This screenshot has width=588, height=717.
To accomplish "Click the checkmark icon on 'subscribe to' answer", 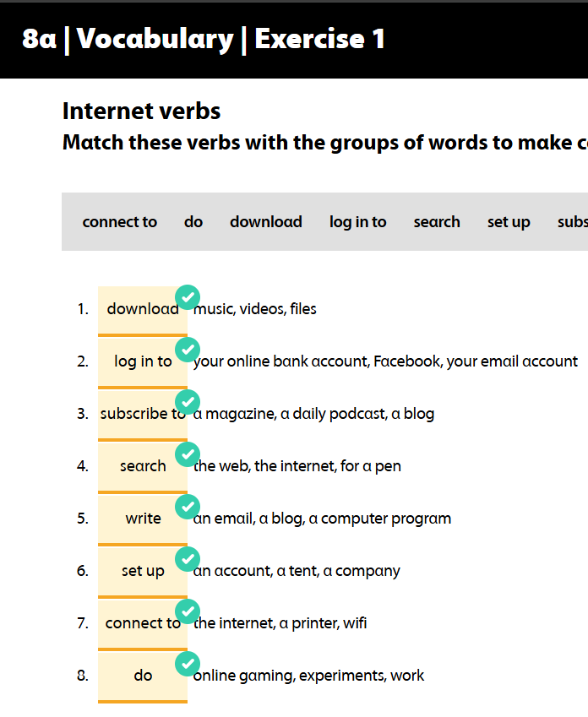I will coord(188,402).
